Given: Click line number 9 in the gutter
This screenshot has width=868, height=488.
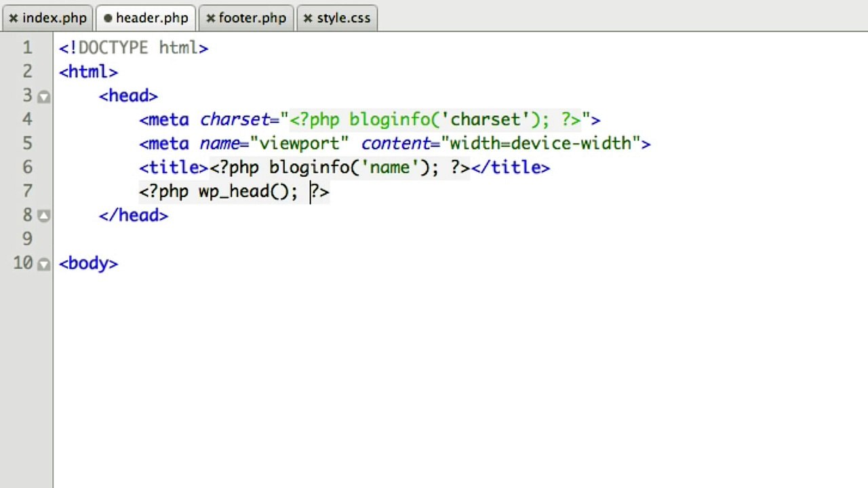Looking at the screenshot, I should click(27, 239).
